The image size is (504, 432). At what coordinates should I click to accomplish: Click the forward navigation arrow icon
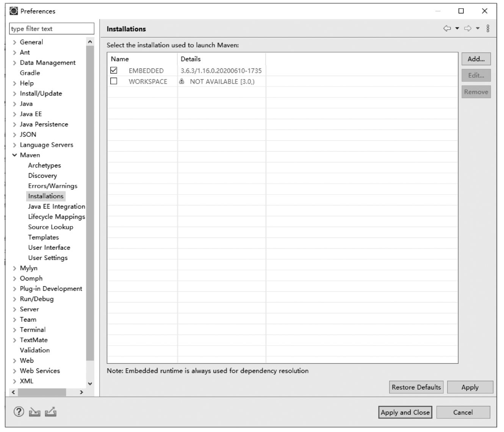coord(468,28)
